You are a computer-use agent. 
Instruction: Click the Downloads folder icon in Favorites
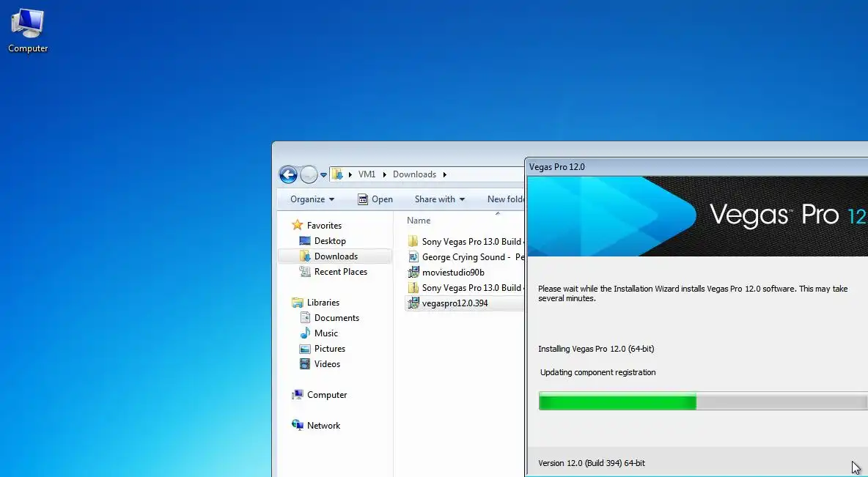(x=305, y=256)
